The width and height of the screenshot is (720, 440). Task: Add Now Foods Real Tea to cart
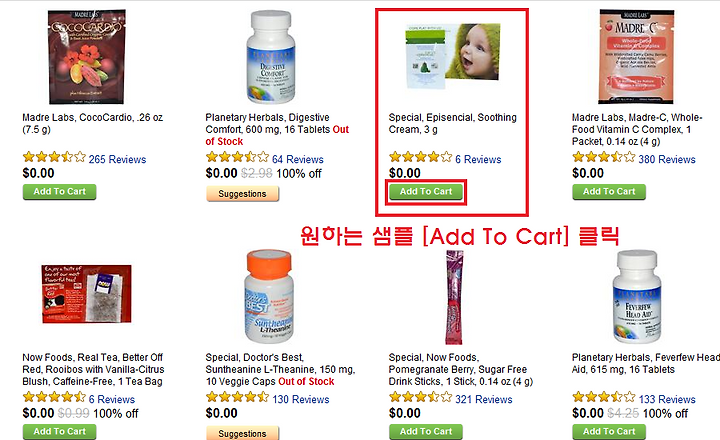click(59, 431)
